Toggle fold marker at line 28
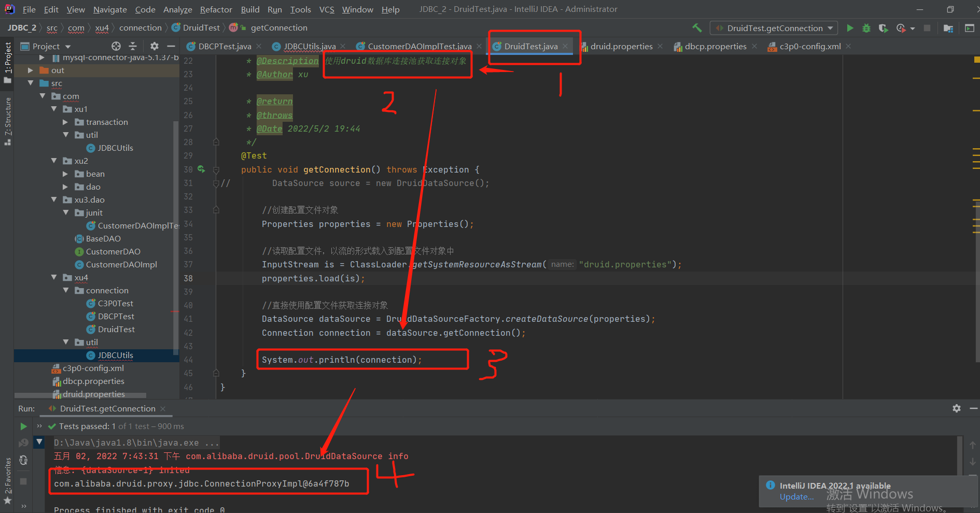This screenshot has height=513, width=980. [216, 142]
